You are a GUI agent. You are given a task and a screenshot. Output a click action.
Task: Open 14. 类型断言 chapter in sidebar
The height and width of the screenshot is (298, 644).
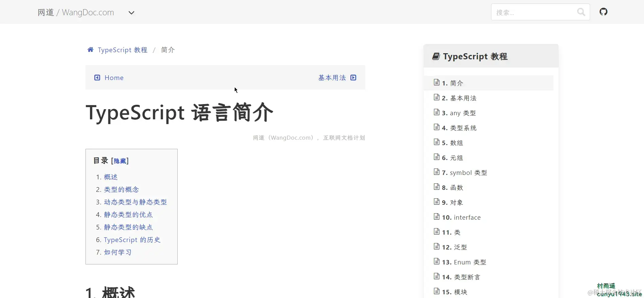(x=488, y=277)
